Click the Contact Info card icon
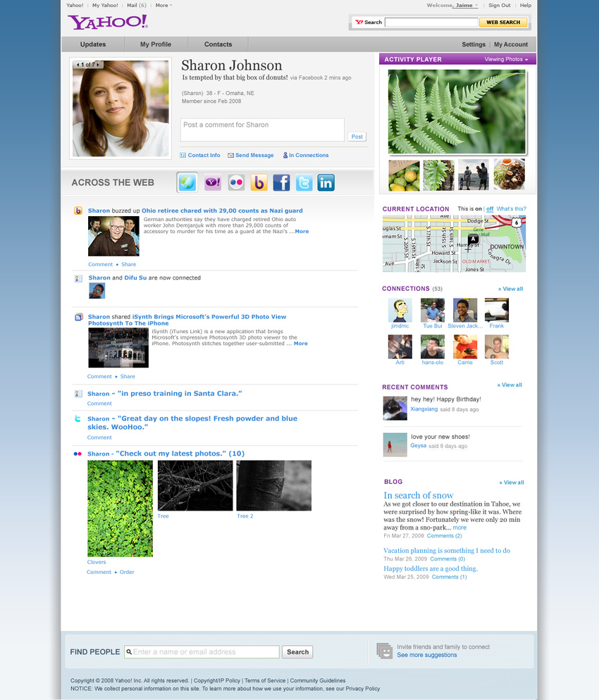The width and height of the screenshot is (599, 700). 183,156
